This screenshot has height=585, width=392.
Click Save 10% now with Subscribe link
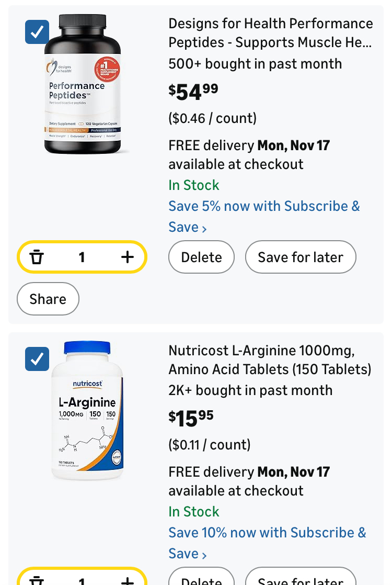coord(267,533)
